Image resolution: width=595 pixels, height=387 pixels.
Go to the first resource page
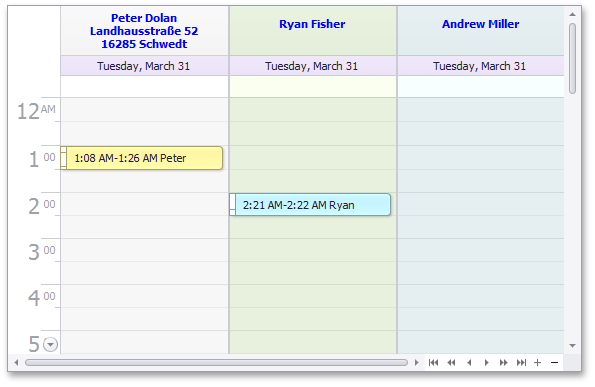click(433, 363)
